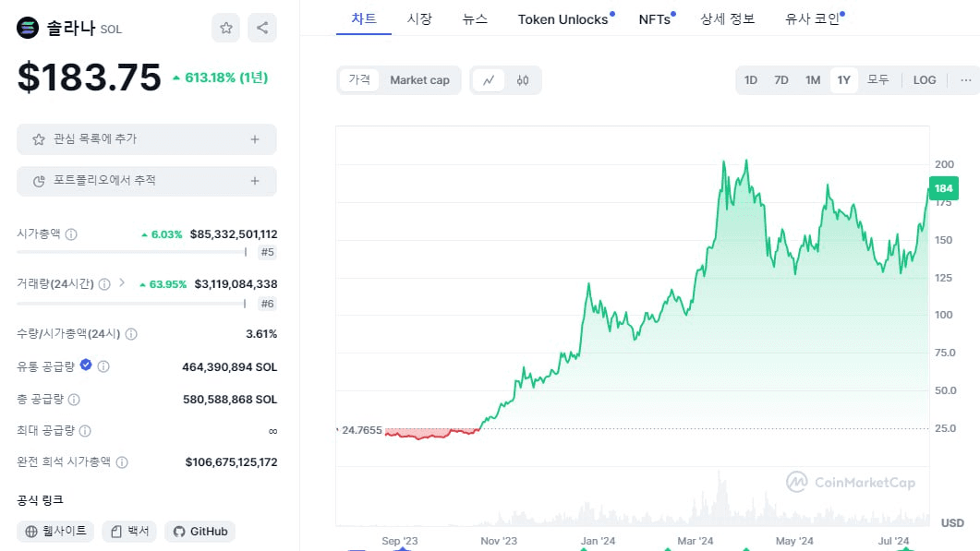Click the market cap rank #5 badge

(x=268, y=252)
